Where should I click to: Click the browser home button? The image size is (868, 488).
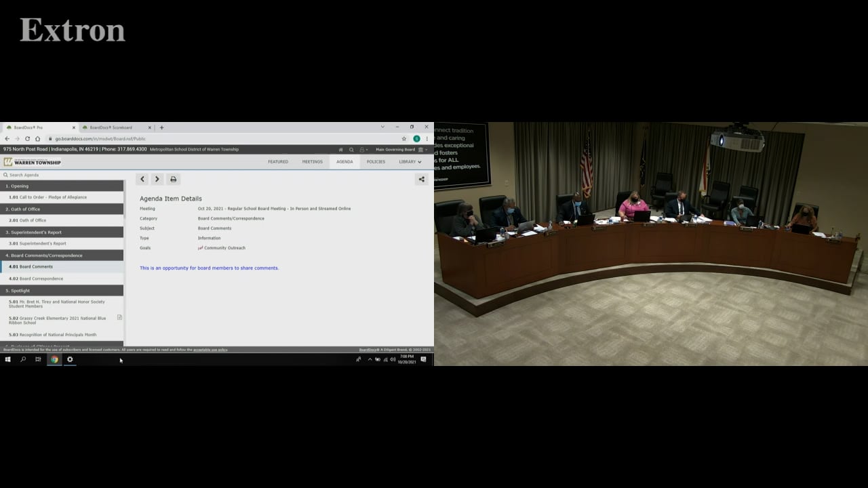pos(37,138)
